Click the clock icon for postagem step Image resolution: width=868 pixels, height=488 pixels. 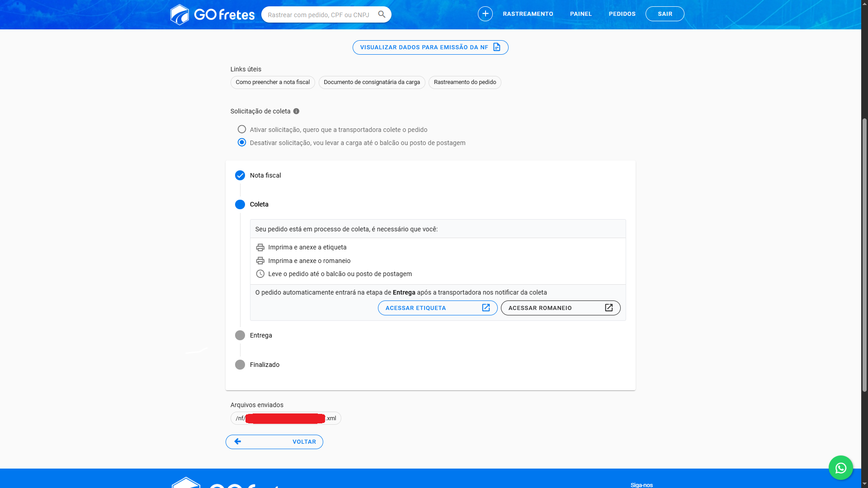tap(260, 274)
